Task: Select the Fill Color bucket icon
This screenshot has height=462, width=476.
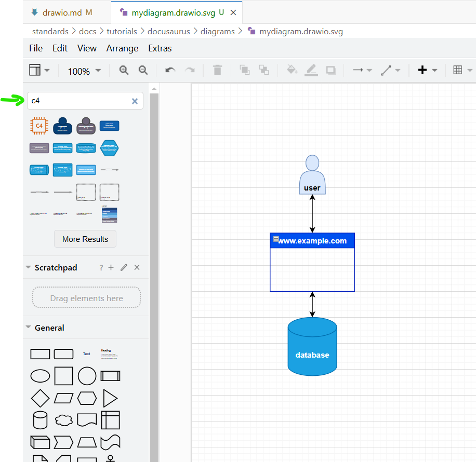Action: (292, 70)
